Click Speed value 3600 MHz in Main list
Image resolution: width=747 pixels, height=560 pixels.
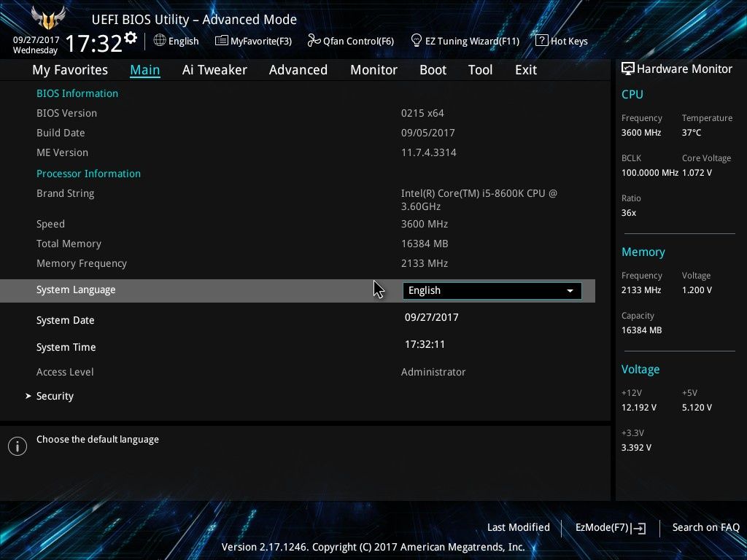coord(425,224)
